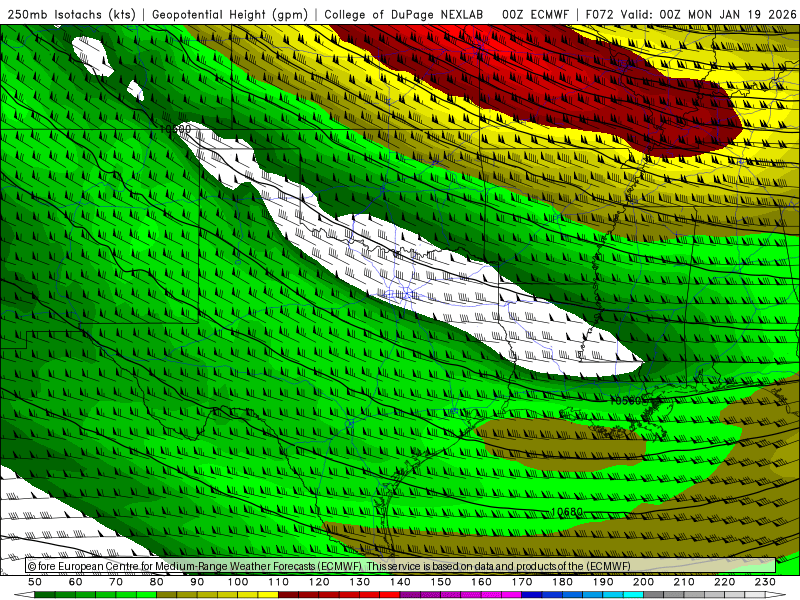Screen dimensions: 800x600
Task: Click the 110 knot legend label
Action: pyautogui.click(x=278, y=582)
